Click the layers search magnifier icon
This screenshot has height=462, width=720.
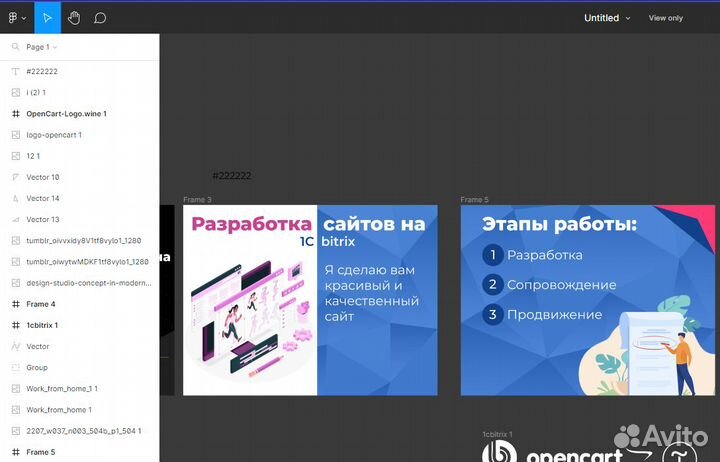[x=16, y=47]
